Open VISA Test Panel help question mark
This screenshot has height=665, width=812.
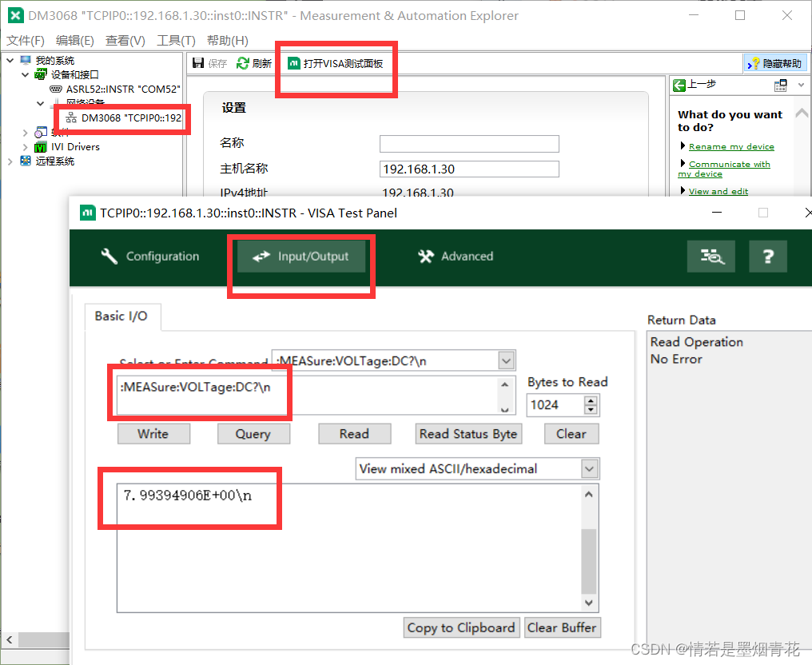point(768,256)
